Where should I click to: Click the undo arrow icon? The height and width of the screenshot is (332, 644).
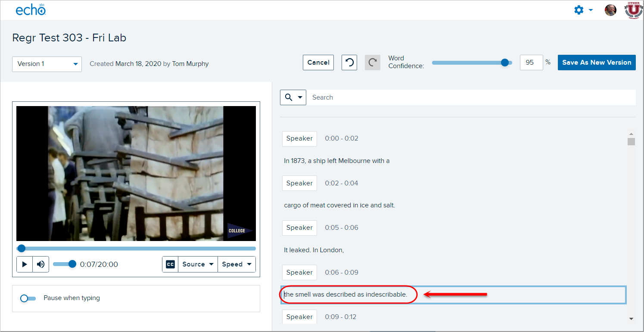(349, 63)
